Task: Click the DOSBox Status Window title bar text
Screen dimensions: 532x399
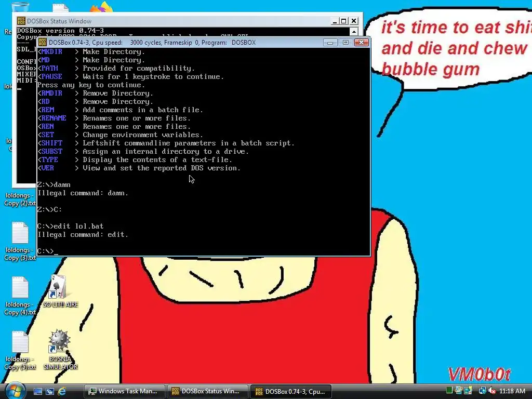Action: click(x=59, y=21)
